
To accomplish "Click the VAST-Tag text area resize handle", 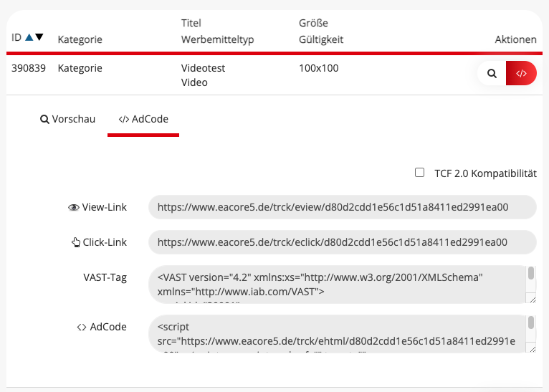I will pyautogui.click(x=531, y=299).
